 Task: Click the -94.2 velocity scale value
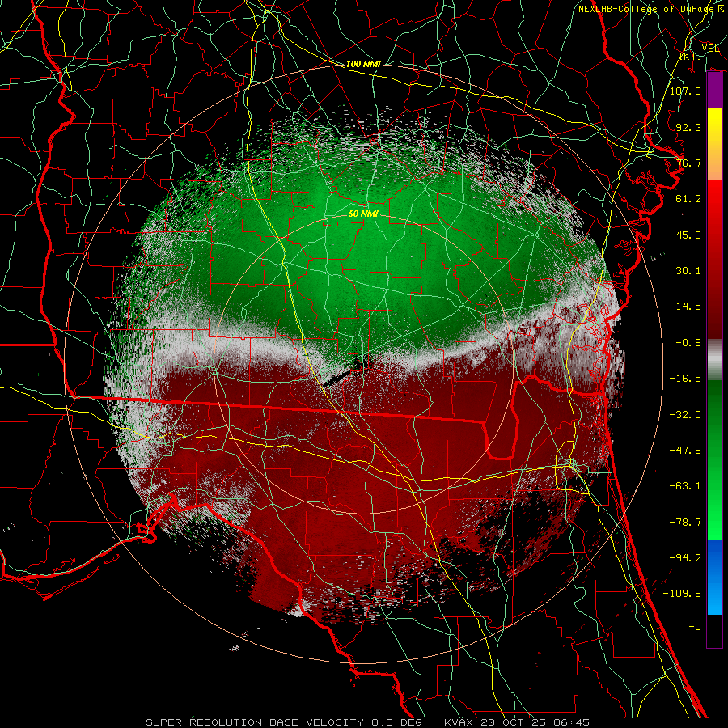coord(685,558)
